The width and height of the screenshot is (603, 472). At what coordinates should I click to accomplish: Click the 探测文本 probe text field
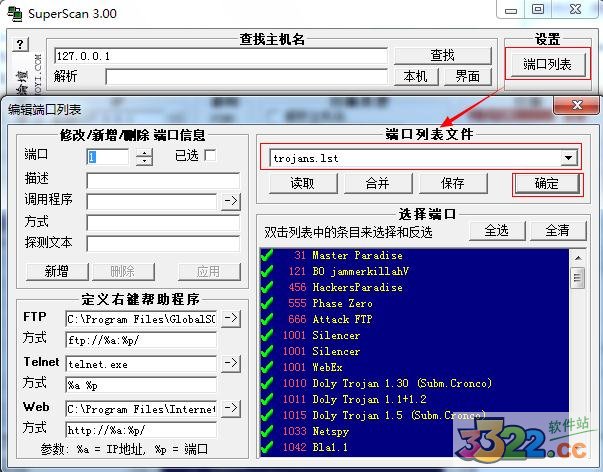coord(163,244)
